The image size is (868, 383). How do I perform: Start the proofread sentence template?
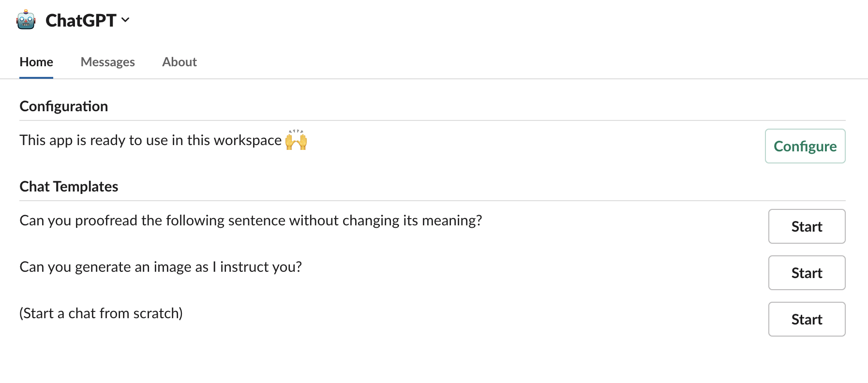(806, 226)
